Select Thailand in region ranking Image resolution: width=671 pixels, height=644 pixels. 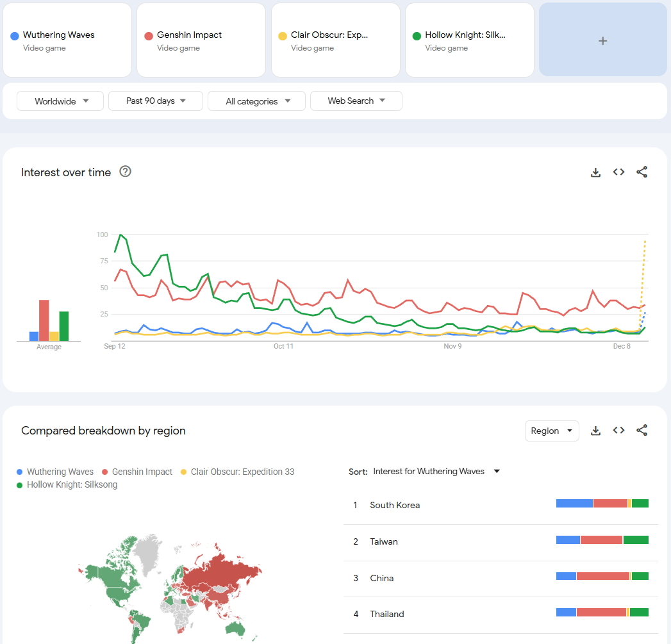tap(387, 614)
